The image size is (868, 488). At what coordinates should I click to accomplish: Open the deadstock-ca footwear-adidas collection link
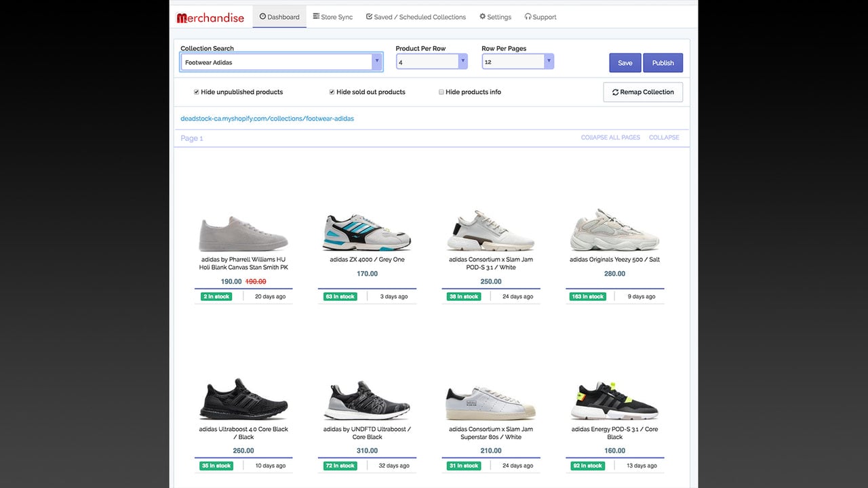pos(267,119)
